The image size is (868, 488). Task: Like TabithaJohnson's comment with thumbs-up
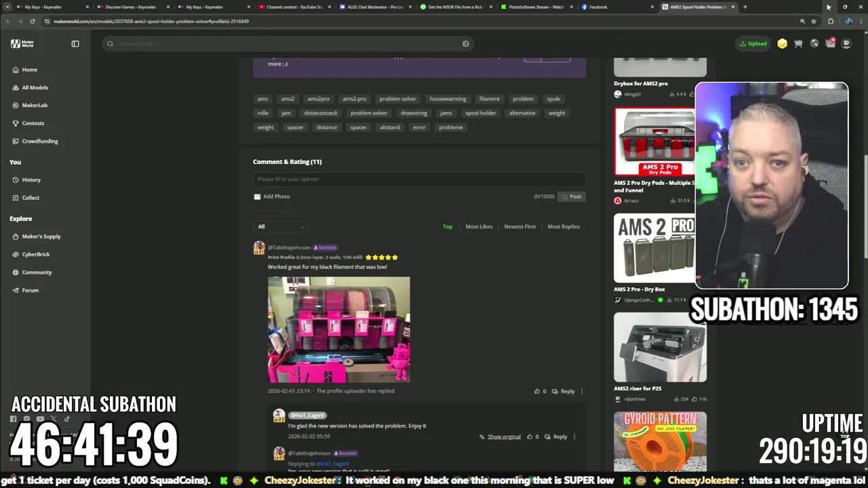537,391
